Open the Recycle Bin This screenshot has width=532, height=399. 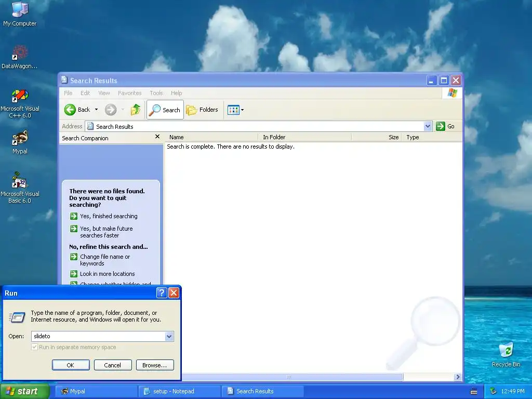(x=506, y=354)
